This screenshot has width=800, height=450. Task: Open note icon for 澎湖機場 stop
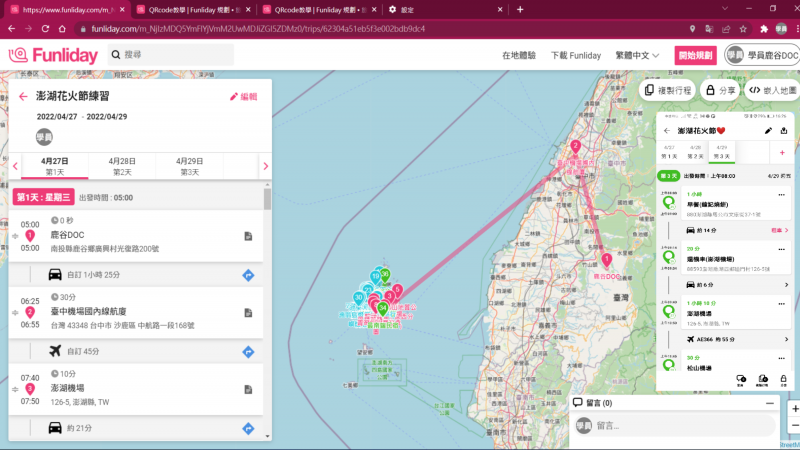248,389
